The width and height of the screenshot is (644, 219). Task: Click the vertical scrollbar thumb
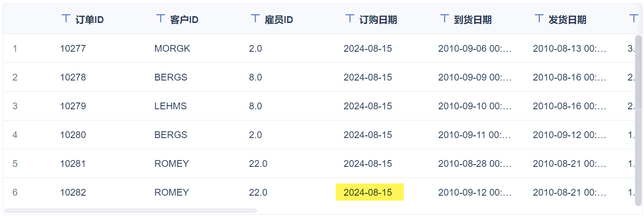(638, 119)
